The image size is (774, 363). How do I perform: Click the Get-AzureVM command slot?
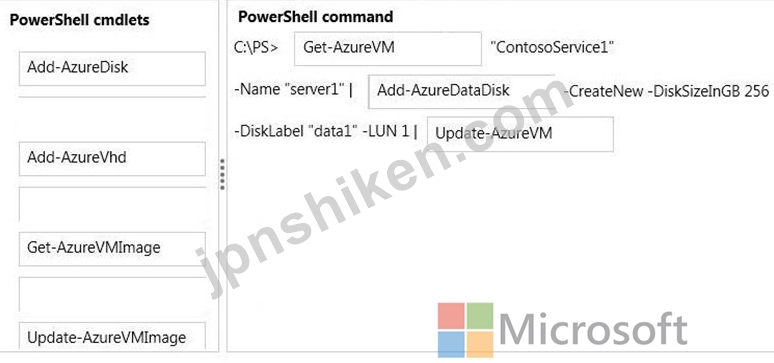pyautogui.click(x=387, y=48)
